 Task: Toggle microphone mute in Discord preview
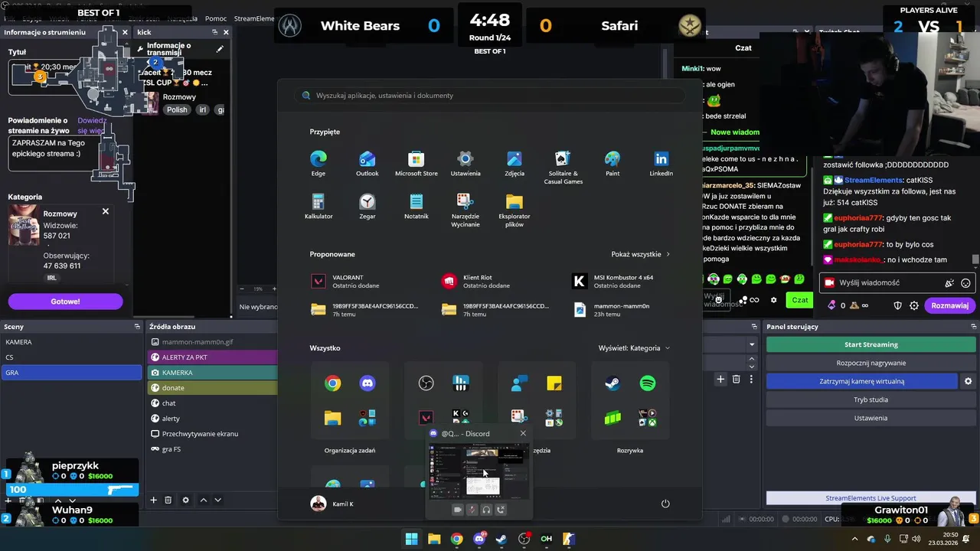472,510
